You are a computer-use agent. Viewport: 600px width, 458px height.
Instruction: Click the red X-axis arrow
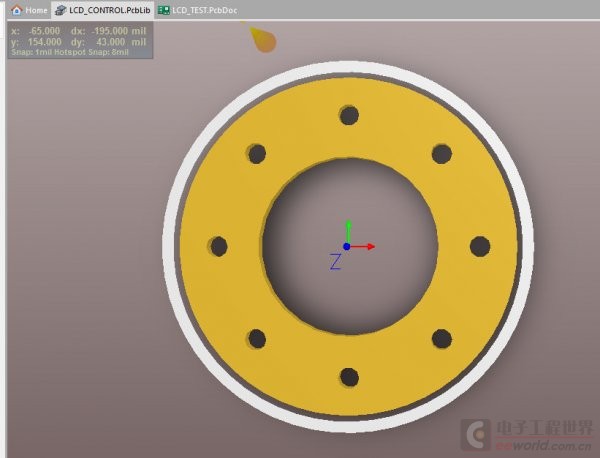pyautogui.click(x=363, y=247)
